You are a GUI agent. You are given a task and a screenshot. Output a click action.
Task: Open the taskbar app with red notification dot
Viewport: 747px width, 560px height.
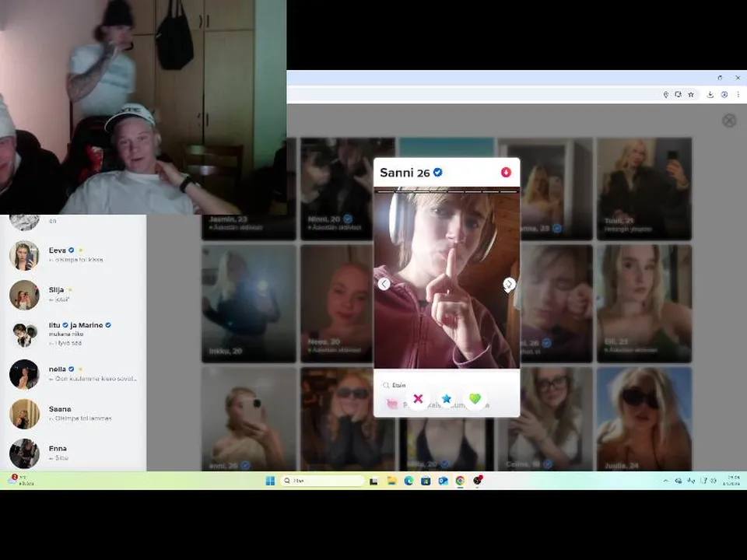coord(477,481)
